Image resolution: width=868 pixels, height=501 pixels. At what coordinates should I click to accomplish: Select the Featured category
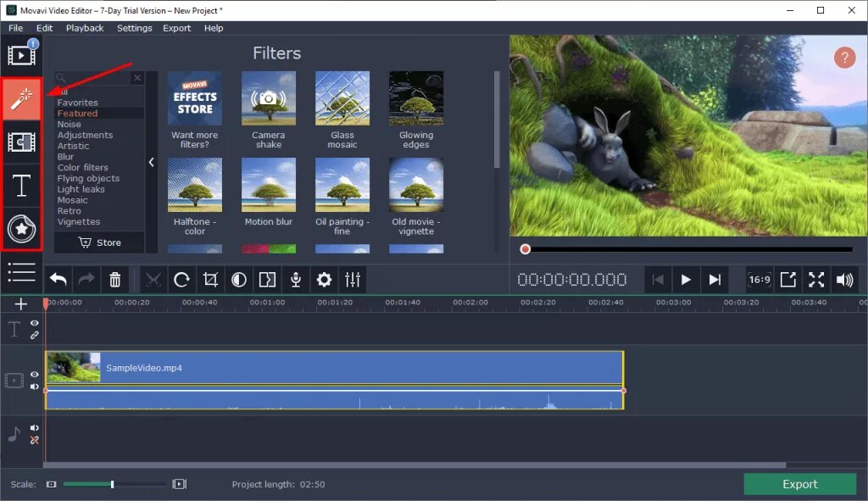pos(77,113)
